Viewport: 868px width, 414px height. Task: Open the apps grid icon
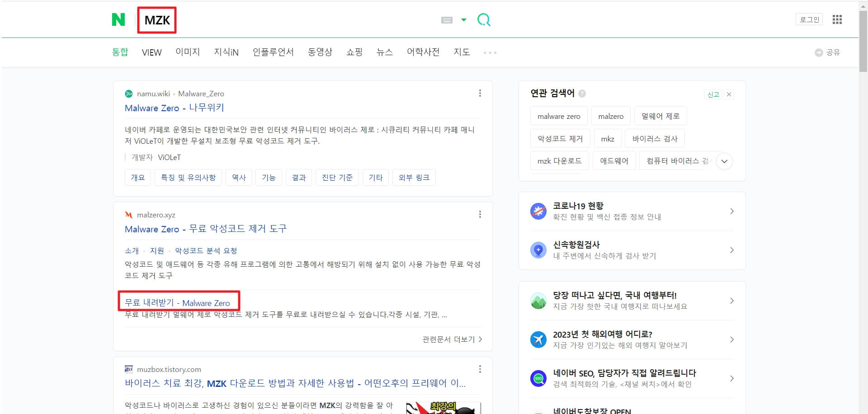[837, 19]
